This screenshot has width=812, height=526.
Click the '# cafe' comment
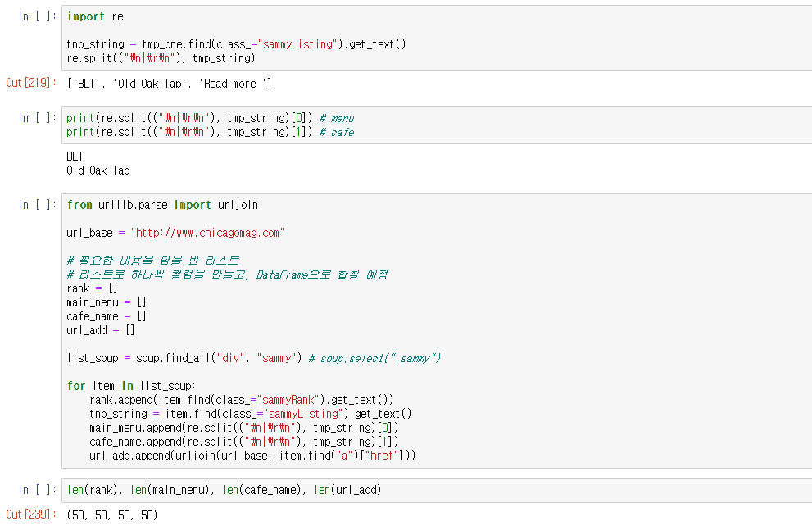click(x=337, y=133)
